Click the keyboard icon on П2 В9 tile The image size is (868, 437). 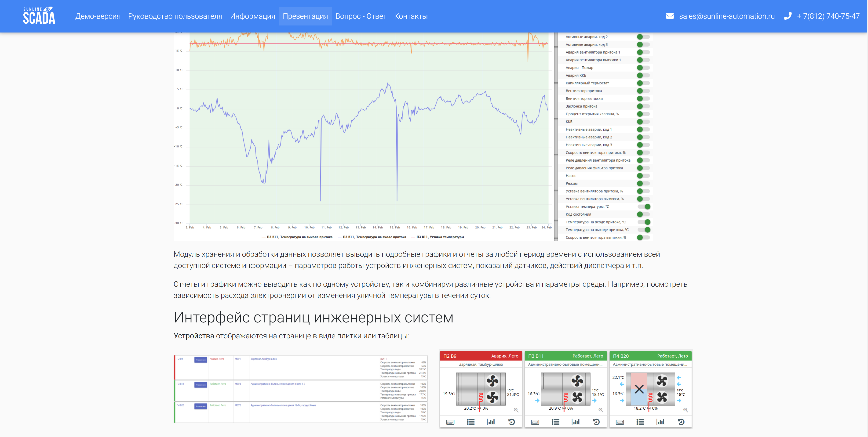coord(450,422)
